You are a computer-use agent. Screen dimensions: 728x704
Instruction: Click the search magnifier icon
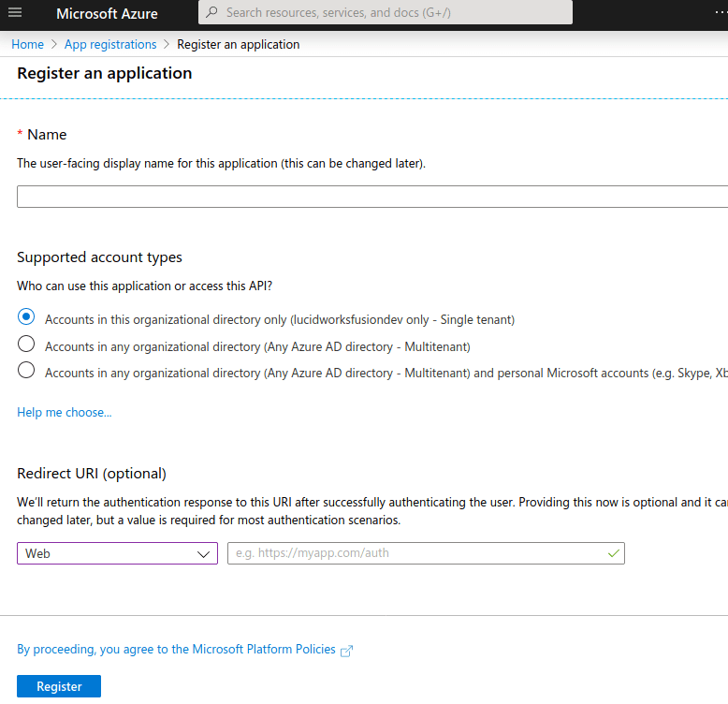[x=211, y=12]
